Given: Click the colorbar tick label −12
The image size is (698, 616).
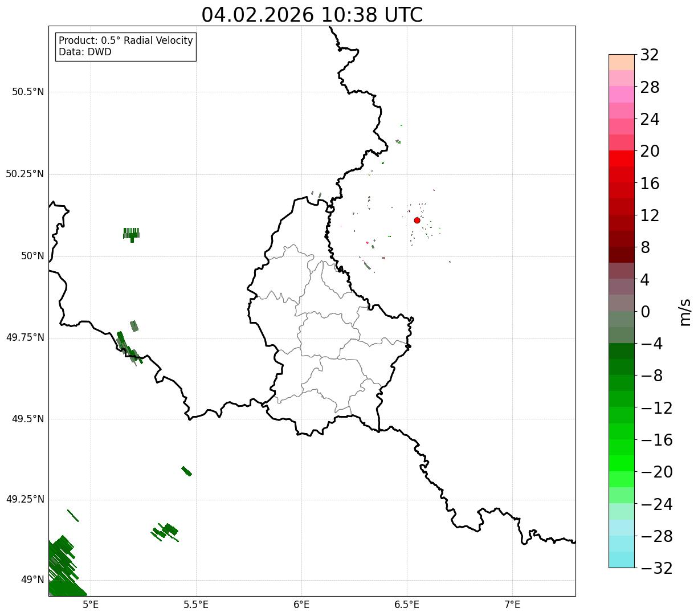Looking at the screenshot, I should (x=656, y=408).
